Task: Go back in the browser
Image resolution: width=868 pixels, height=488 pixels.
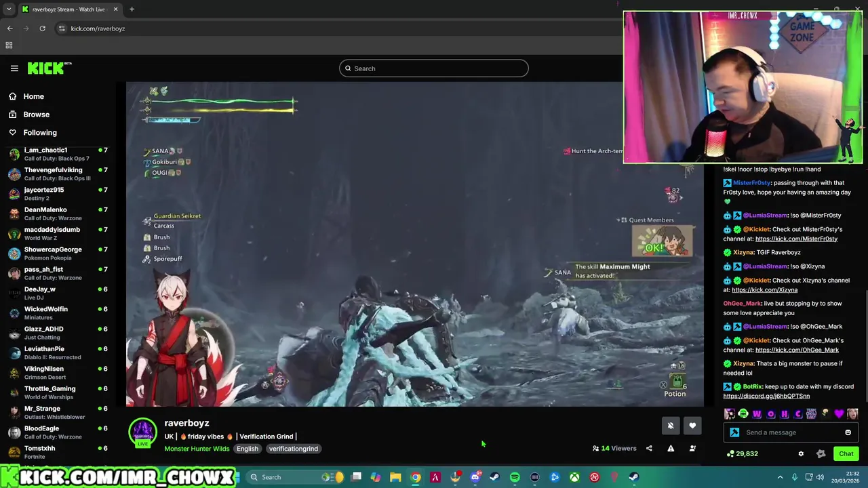Action: 9,28
